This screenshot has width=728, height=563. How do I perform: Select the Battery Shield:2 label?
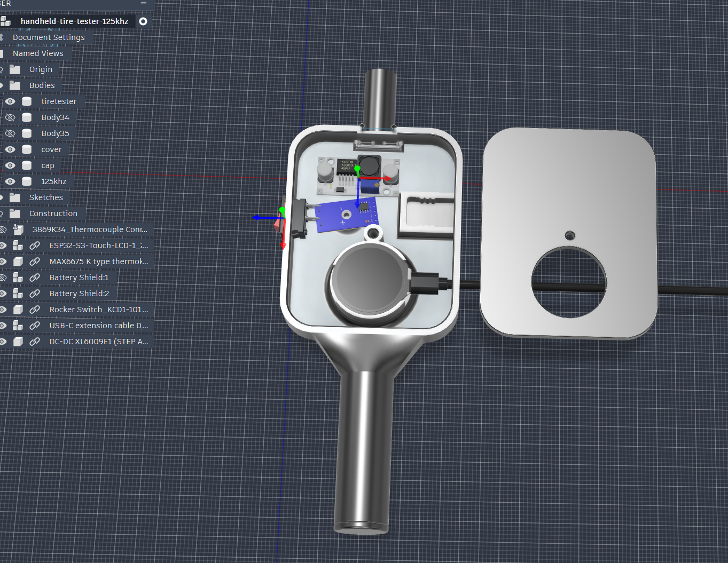tap(79, 294)
